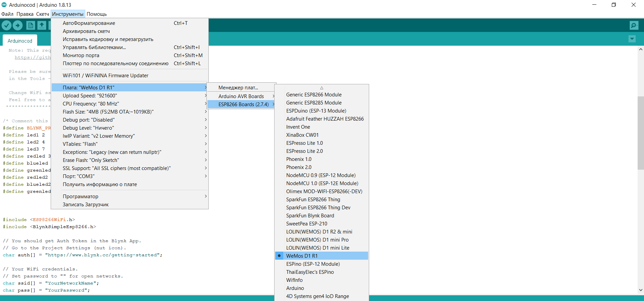Select LOLIN(WEMOS) D1 mini Pro

[x=321, y=240]
